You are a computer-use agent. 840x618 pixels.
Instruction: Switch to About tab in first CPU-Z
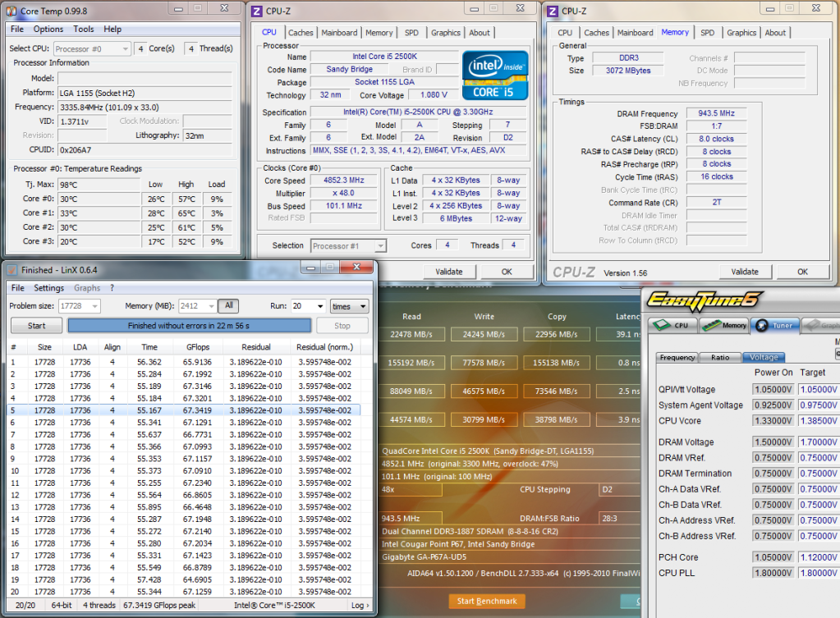(480, 33)
